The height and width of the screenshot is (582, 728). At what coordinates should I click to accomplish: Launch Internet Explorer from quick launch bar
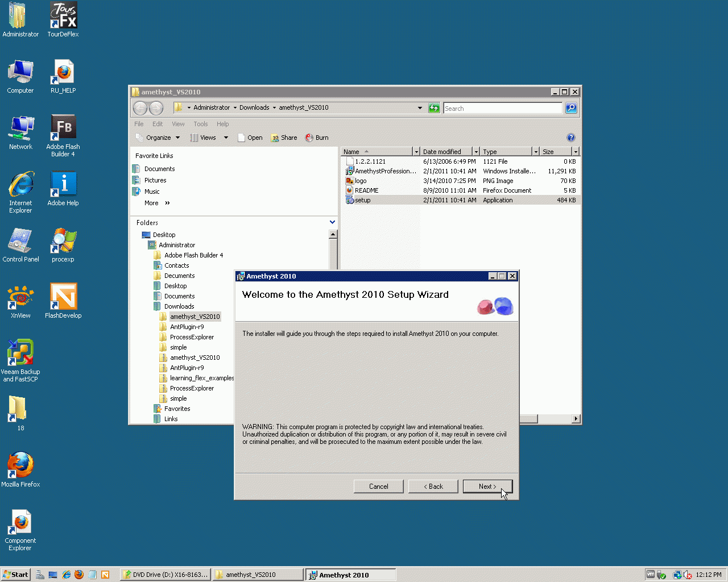(x=67, y=575)
